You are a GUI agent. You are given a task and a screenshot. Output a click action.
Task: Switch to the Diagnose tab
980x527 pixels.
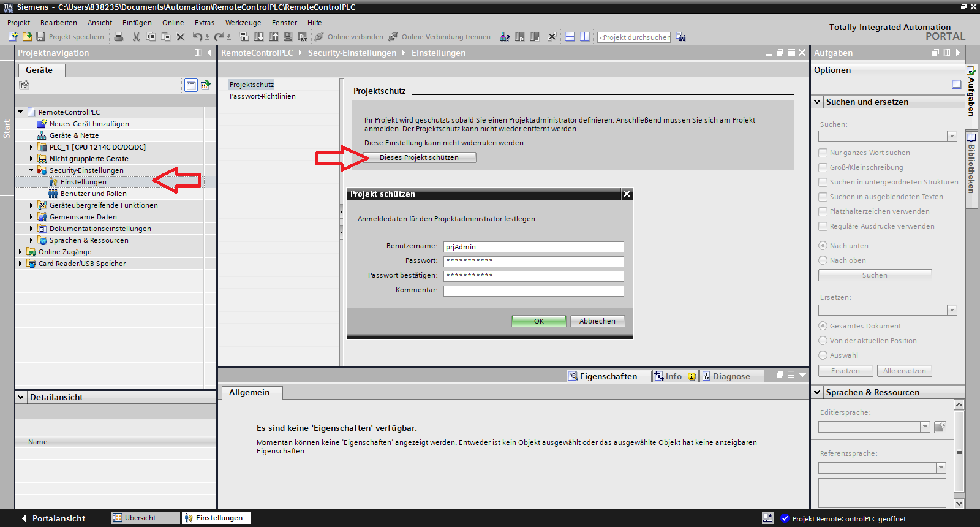(x=731, y=376)
